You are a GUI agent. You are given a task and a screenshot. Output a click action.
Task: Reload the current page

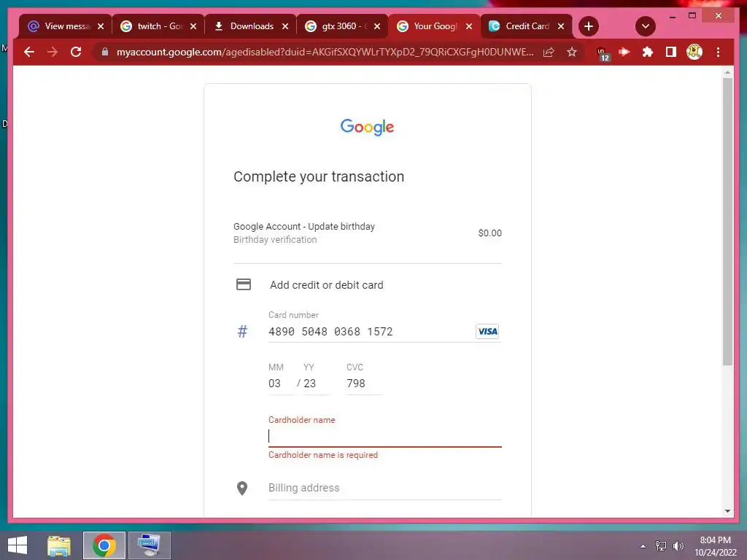tap(76, 52)
